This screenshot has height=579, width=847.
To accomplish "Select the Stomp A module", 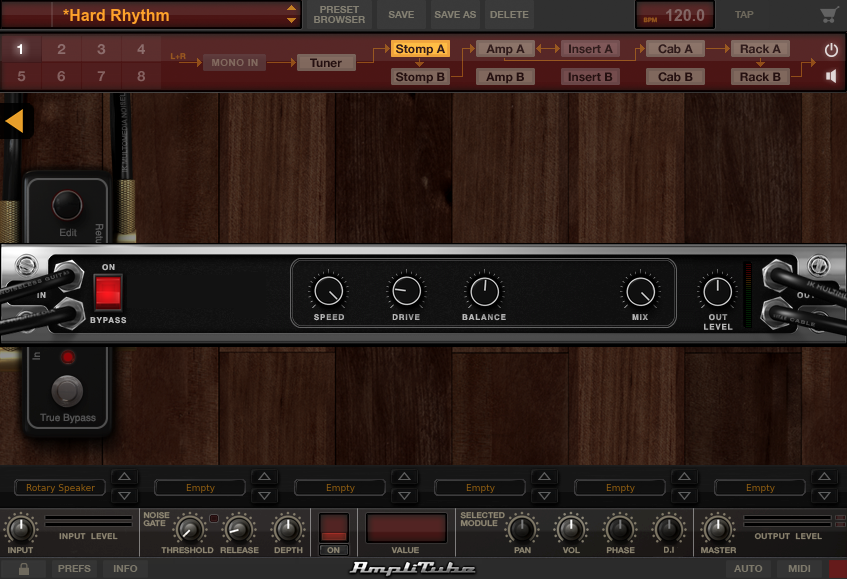I will coord(420,49).
